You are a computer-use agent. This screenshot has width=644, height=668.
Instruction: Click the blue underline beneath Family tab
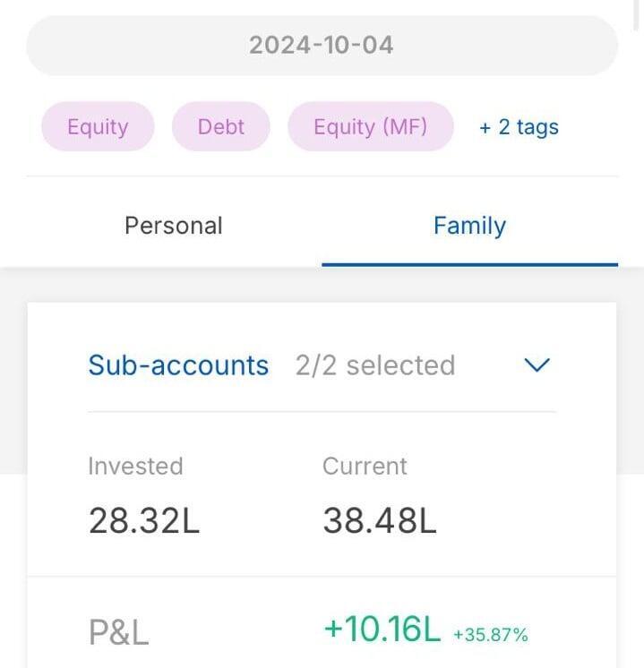(469, 265)
